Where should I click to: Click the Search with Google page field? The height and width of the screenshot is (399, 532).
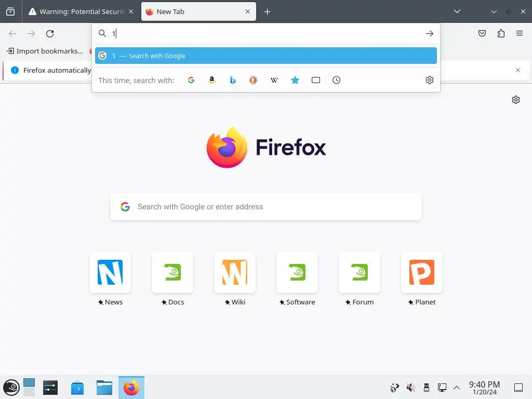coord(266,207)
